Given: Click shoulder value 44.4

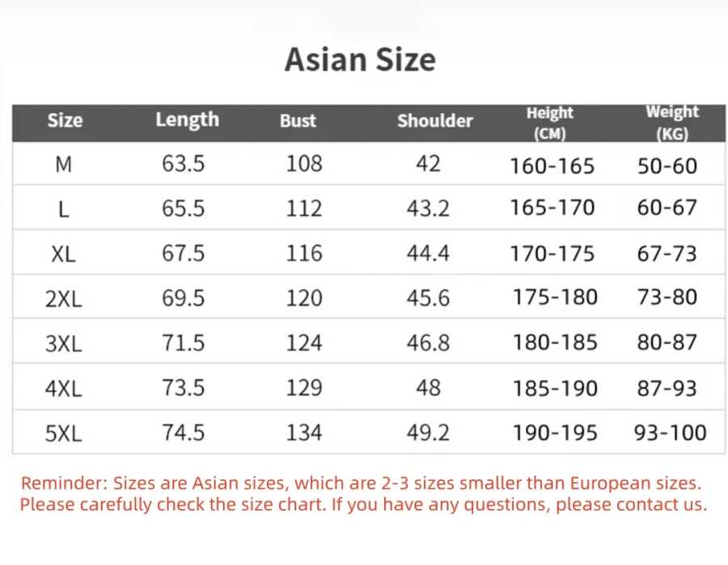Looking at the screenshot, I should [x=428, y=253].
